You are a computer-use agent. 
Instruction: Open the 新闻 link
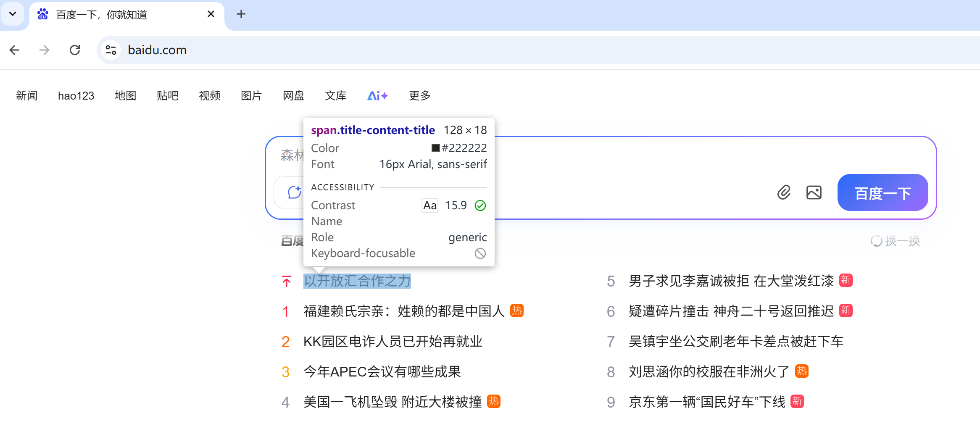pos(27,96)
